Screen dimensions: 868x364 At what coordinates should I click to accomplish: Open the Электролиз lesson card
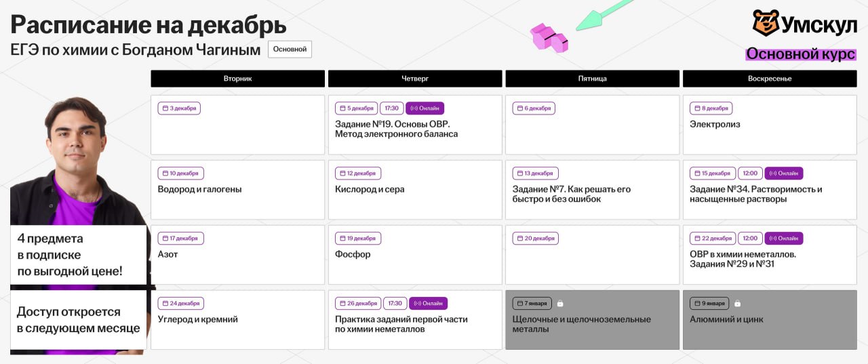click(x=770, y=125)
